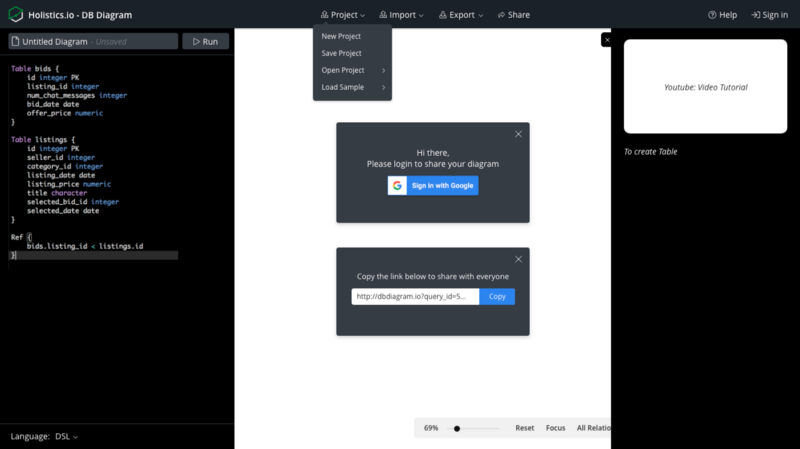Close the tutorial side panel
The height and width of the screenshot is (449, 800).
607,40
